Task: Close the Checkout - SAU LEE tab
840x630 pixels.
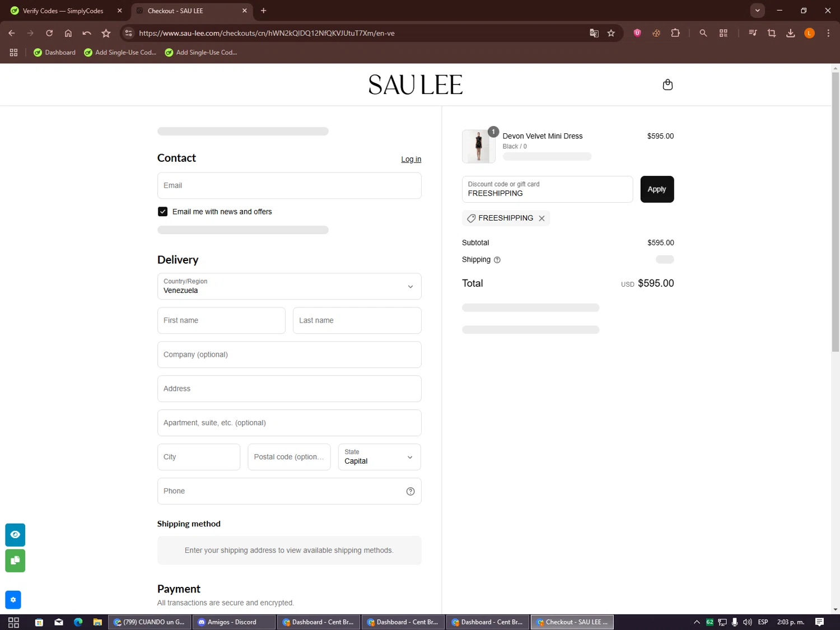Action: [244, 11]
